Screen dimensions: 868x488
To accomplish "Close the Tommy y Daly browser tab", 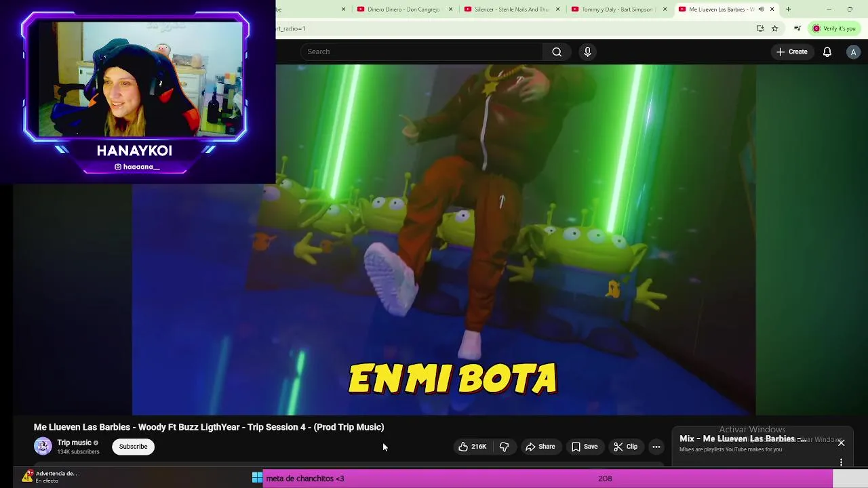I will click(665, 9).
